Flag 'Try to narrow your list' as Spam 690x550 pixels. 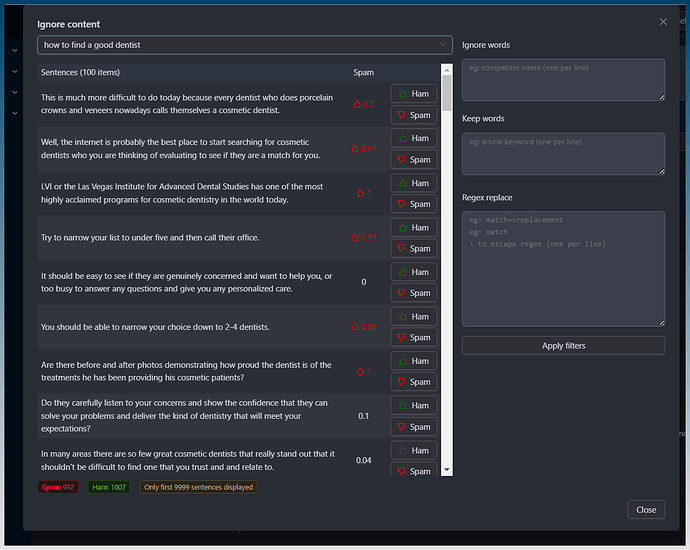coord(413,249)
